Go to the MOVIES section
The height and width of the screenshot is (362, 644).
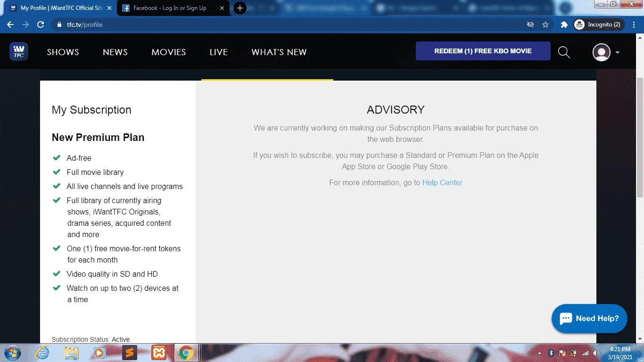(169, 52)
